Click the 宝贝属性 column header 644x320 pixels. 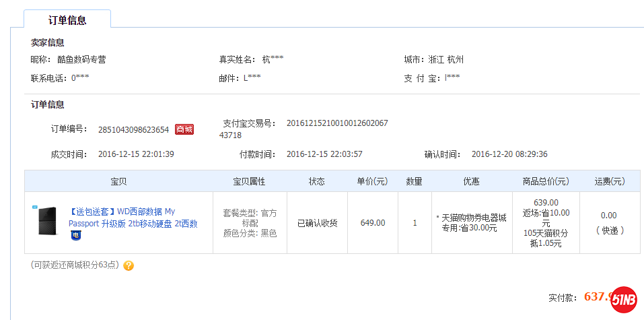pos(249,181)
